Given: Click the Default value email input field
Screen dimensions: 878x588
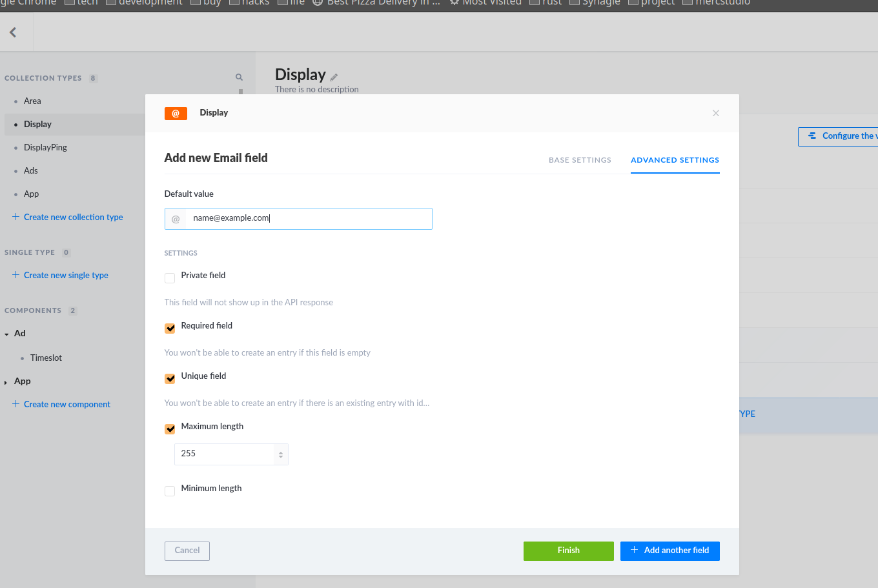Looking at the screenshot, I should pyautogui.click(x=308, y=219).
